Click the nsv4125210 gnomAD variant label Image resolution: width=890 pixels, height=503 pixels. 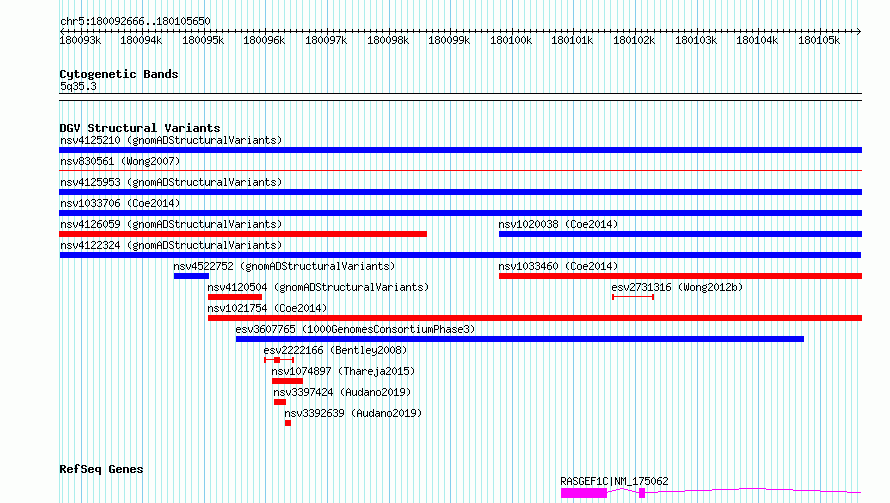click(171, 140)
